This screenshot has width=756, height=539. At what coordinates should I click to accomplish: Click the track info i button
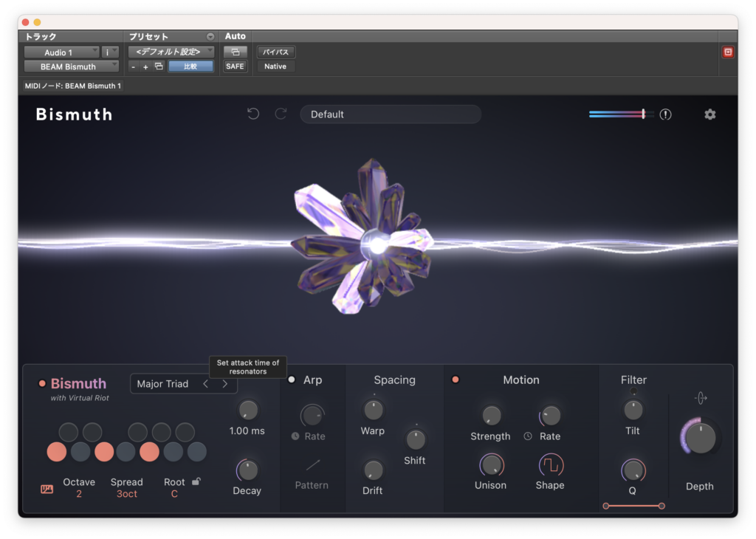pos(110,52)
